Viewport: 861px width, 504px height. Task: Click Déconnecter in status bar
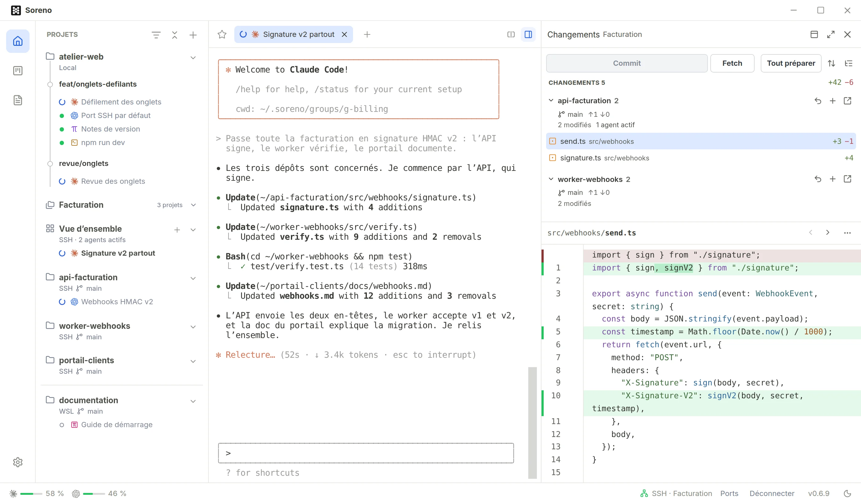point(772,494)
